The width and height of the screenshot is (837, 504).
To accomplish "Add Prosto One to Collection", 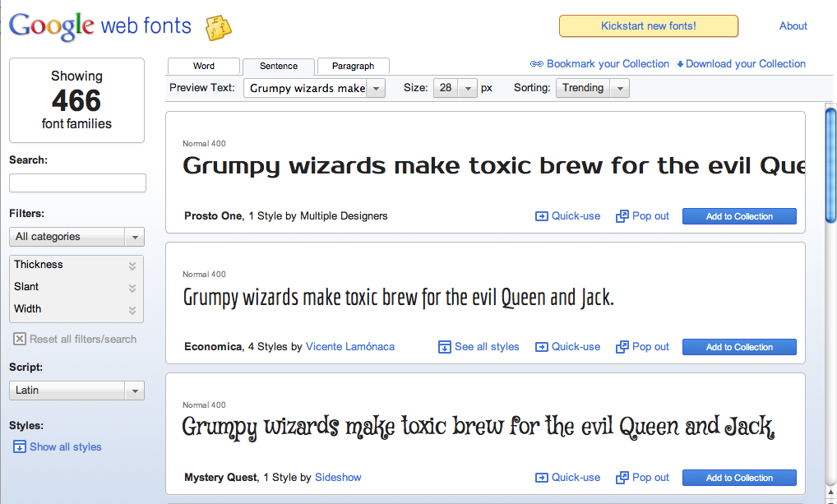I will (739, 216).
